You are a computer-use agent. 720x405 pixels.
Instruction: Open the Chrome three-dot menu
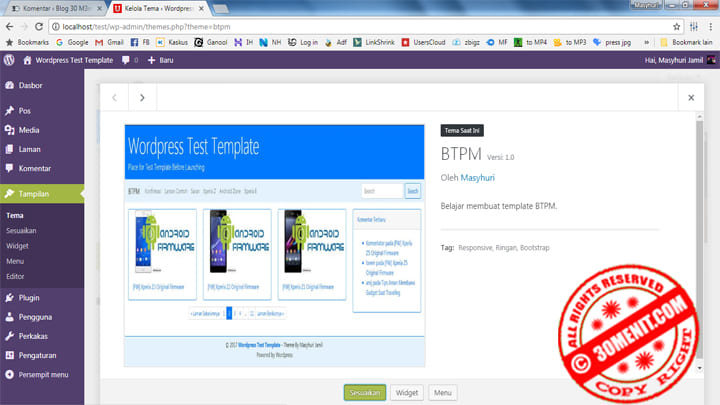[710, 27]
